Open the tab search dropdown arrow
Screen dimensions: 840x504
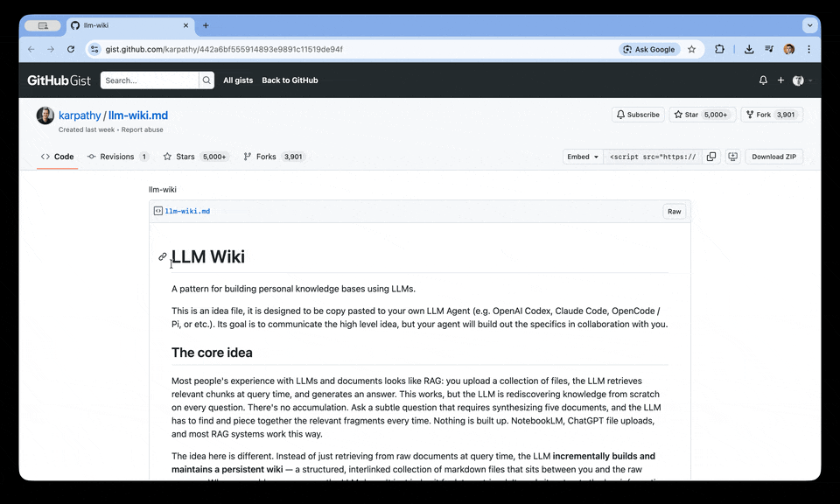click(809, 25)
